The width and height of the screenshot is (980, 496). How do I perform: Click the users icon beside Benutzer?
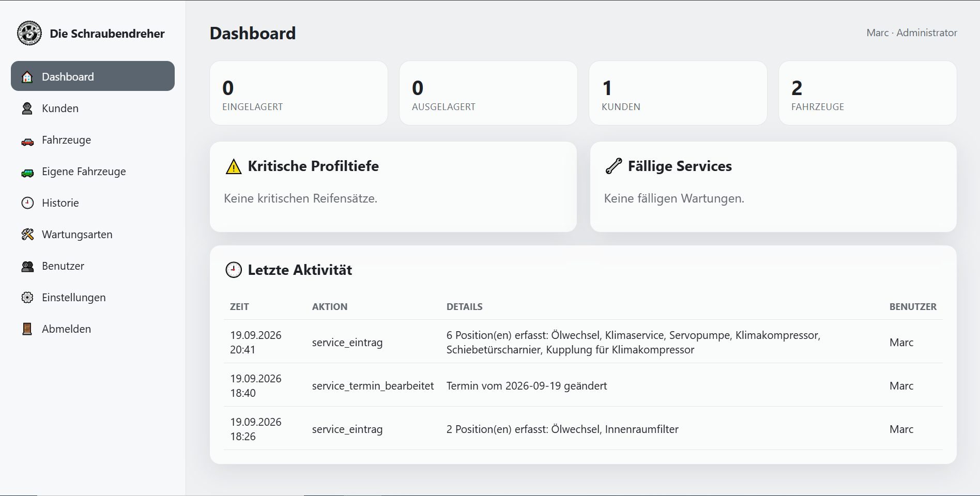click(x=27, y=266)
